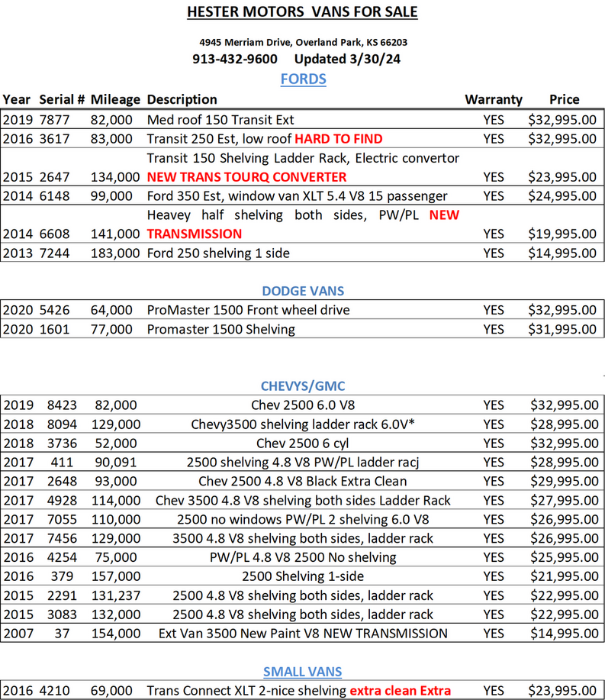Select mileage 154,000 cell
This screenshot has height=700, width=605.
tap(116, 634)
